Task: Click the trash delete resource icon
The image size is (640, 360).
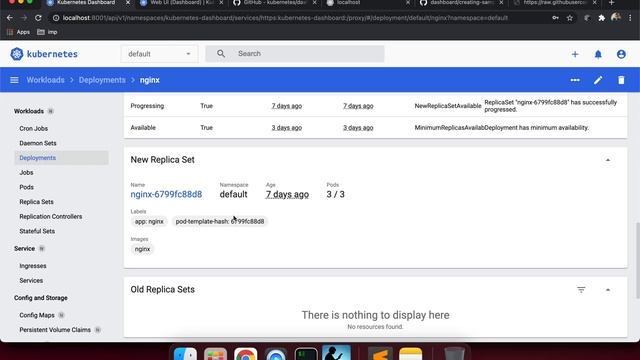Action: (621, 80)
